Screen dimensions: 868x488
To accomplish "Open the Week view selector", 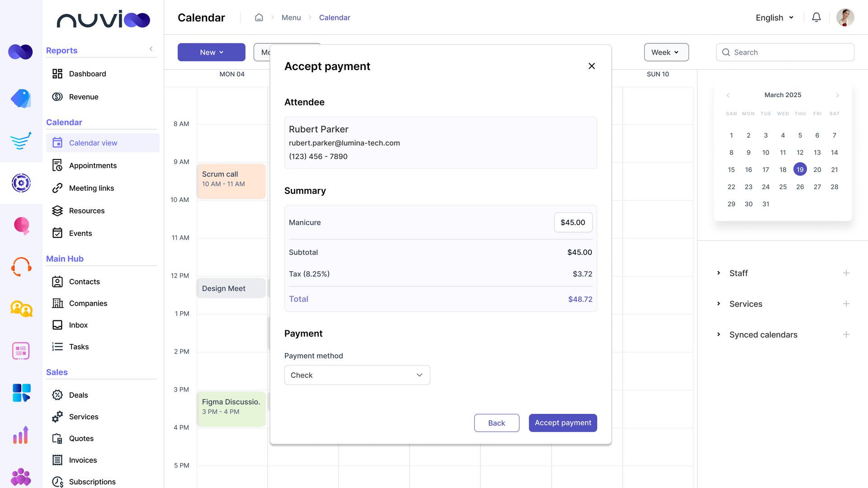I will pyautogui.click(x=666, y=52).
